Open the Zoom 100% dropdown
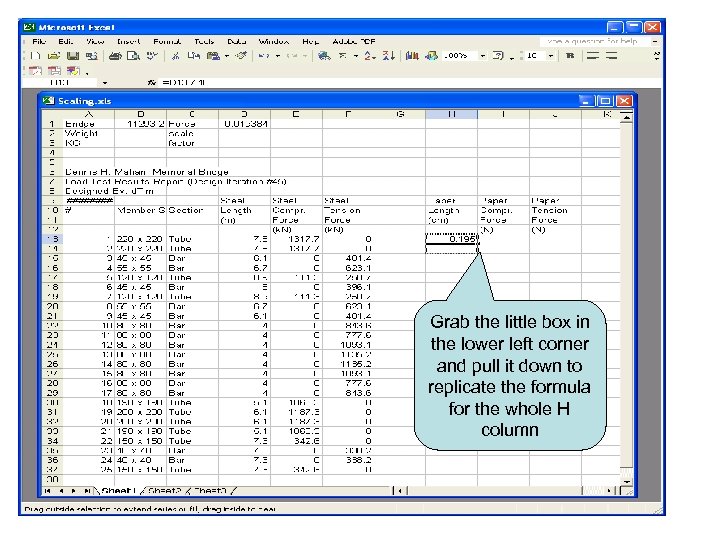This screenshot has width=720, height=540. pyautogui.click(x=483, y=56)
